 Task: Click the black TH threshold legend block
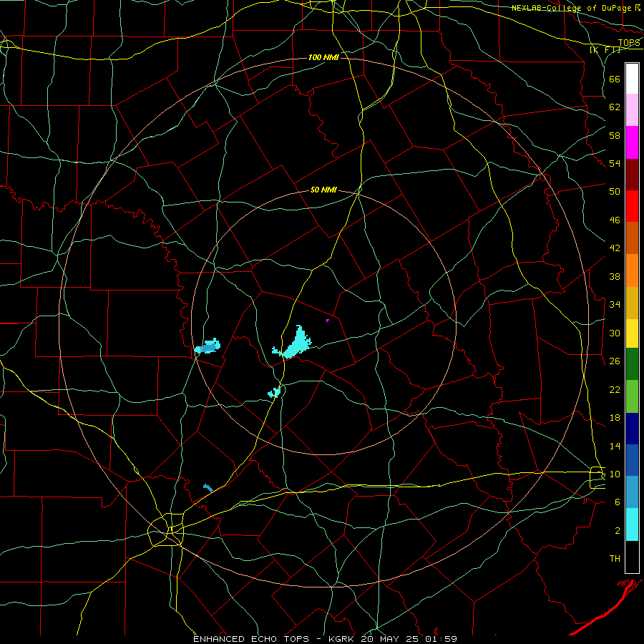click(x=632, y=557)
